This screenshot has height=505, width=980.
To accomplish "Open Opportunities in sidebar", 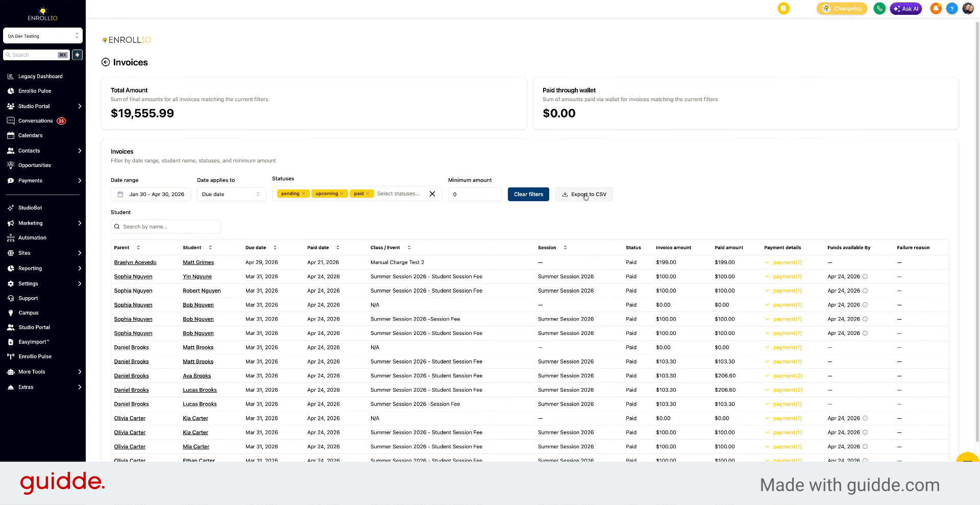I will (35, 165).
